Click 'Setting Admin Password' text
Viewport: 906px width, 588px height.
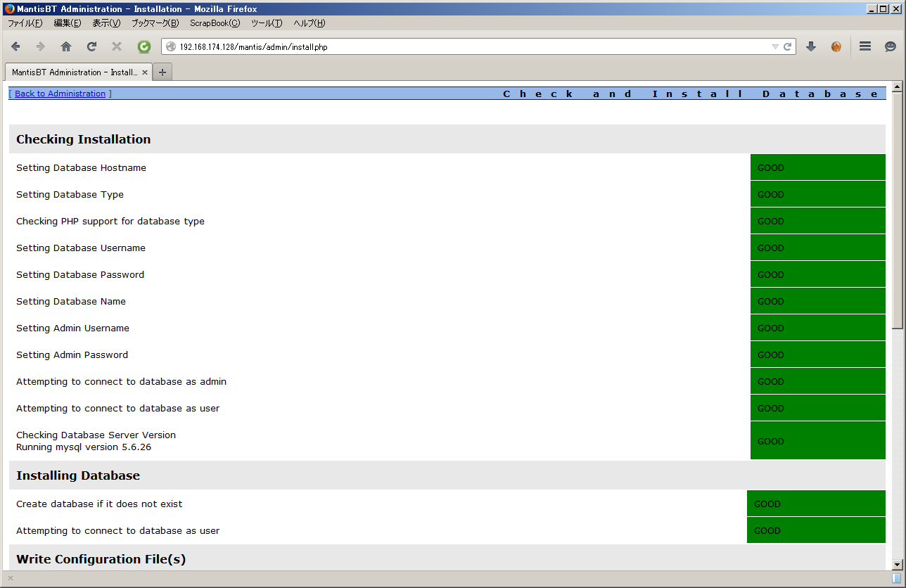pos(72,355)
